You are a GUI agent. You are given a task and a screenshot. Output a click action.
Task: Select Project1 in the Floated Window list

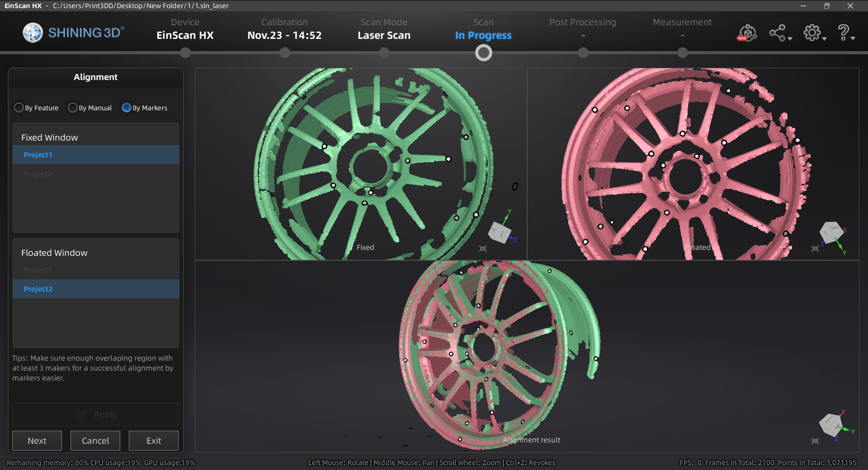[96, 270]
